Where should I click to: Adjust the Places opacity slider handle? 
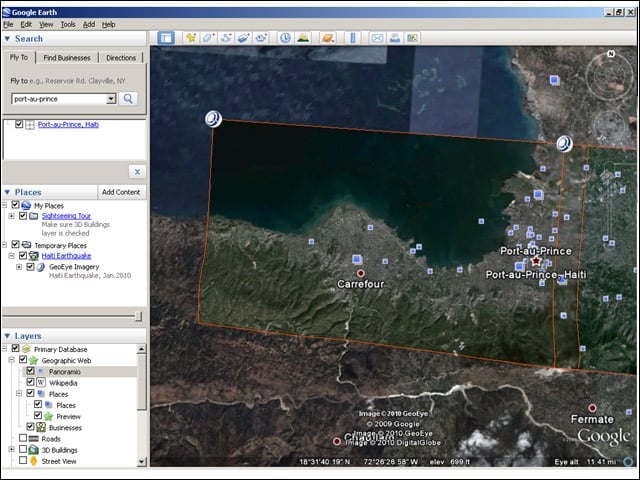pos(138,316)
